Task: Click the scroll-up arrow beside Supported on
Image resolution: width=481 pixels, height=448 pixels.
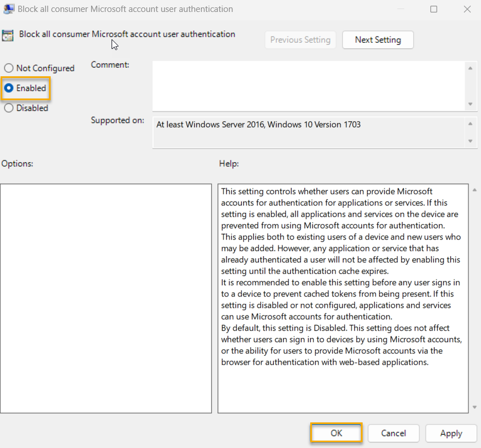Action: [472, 122]
